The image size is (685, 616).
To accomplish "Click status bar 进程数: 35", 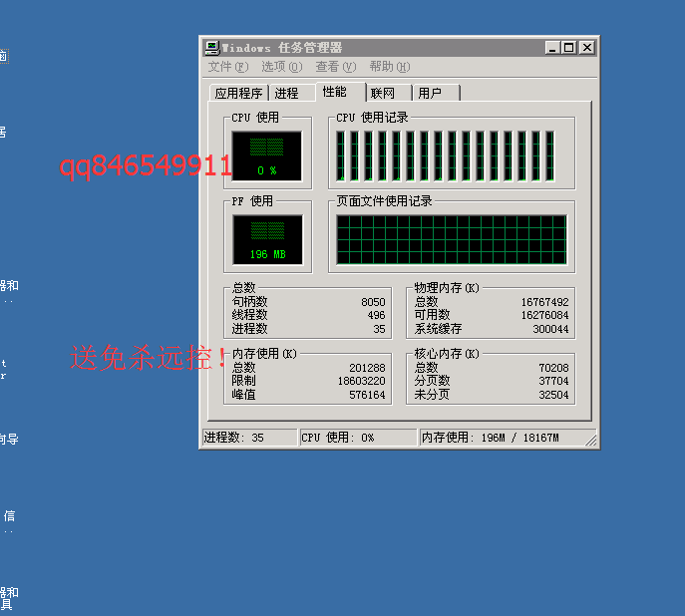I will (249, 438).
